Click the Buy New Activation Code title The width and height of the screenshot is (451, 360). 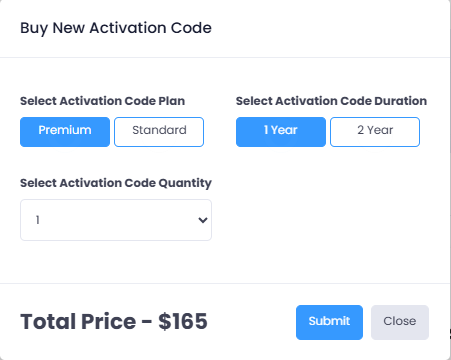116,28
